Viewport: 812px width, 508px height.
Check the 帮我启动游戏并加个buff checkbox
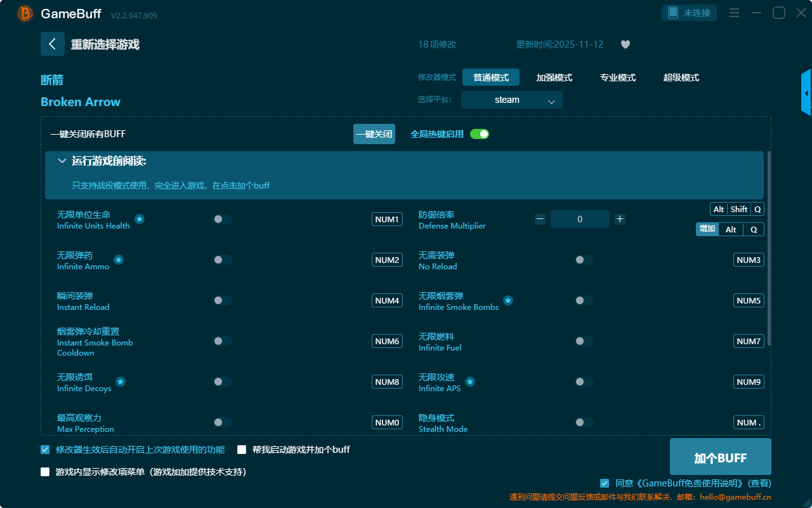pos(242,450)
